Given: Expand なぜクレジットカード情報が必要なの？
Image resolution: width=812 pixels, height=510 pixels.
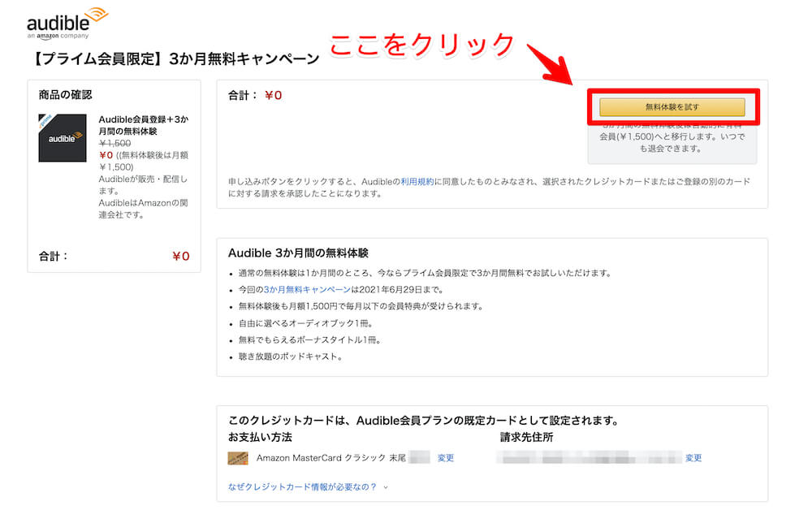Looking at the screenshot, I should (303, 486).
